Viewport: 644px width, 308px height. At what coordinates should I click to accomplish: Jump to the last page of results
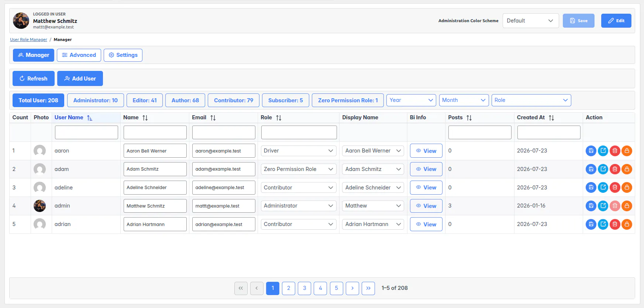click(368, 288)
